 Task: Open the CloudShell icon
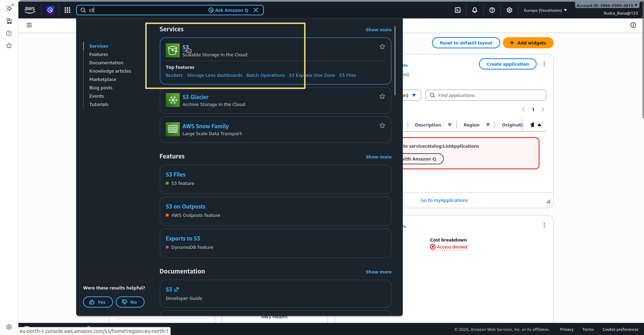[x=458, y=10]
